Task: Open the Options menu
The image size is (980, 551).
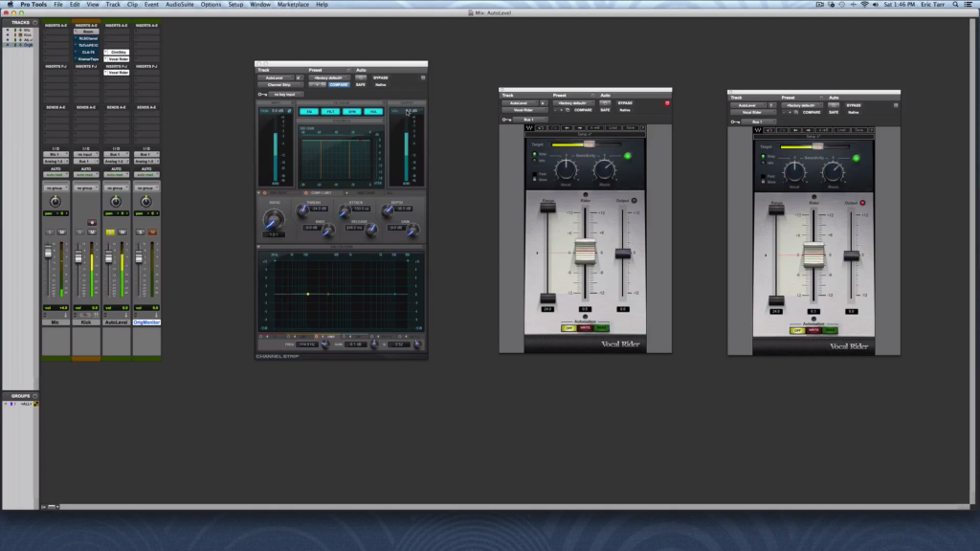Action: pyautogui.click(x=212, y=4)
